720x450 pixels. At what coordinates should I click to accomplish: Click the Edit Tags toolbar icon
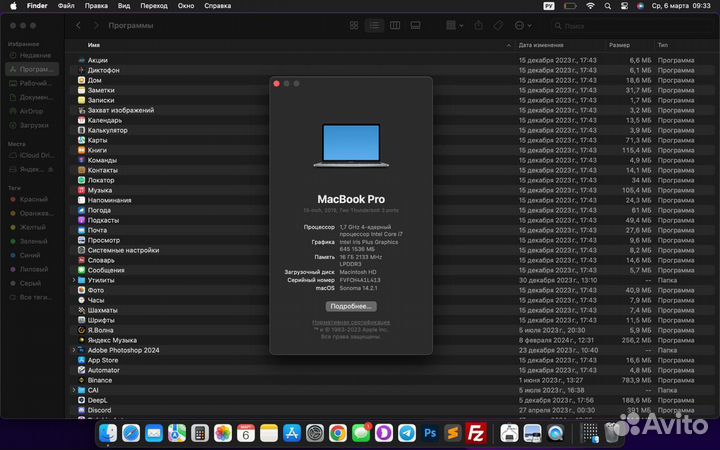[499, 26]
